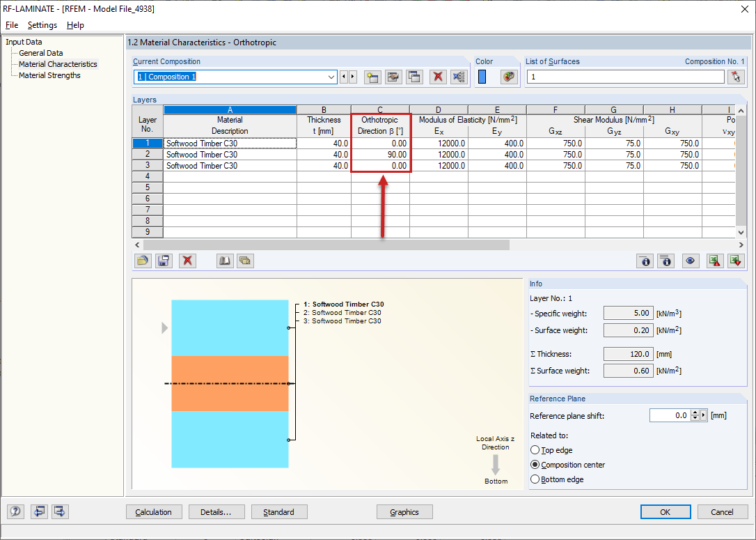Click the stacked layers icon beside the book
The image size is (756, 540).
click(245, 261)
